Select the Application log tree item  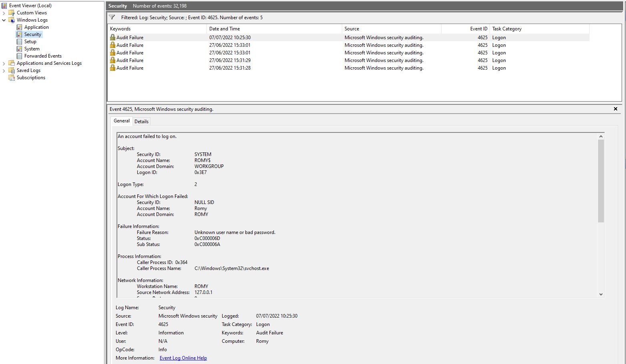[36, 27]
